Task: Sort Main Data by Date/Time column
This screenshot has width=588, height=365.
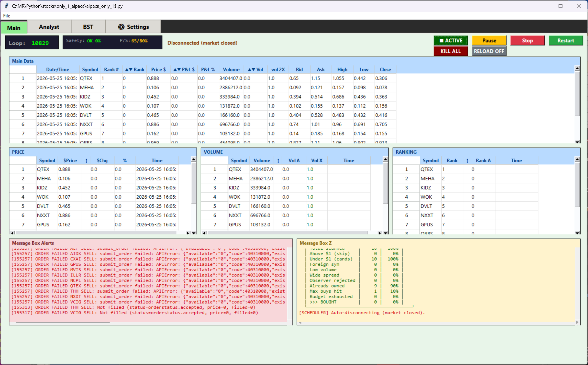Action: [x=58, y=70]
